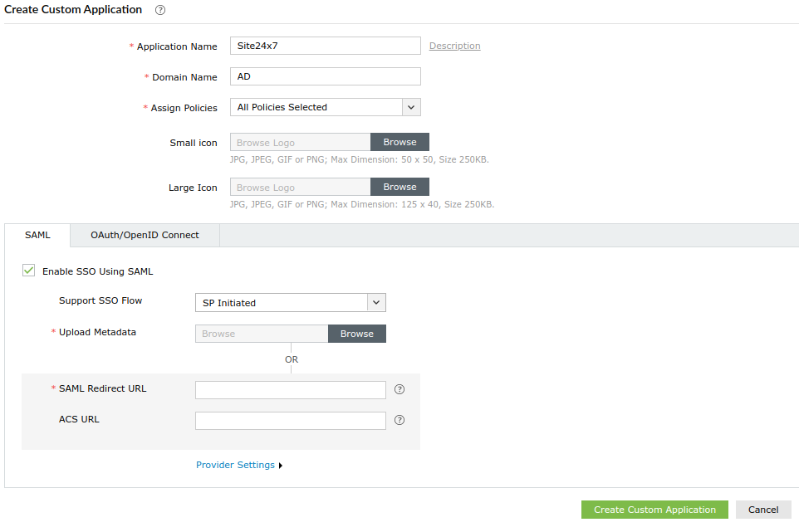799x532 pixels.
Task: Click the Create Custom Application button
Action: point(654,510)
